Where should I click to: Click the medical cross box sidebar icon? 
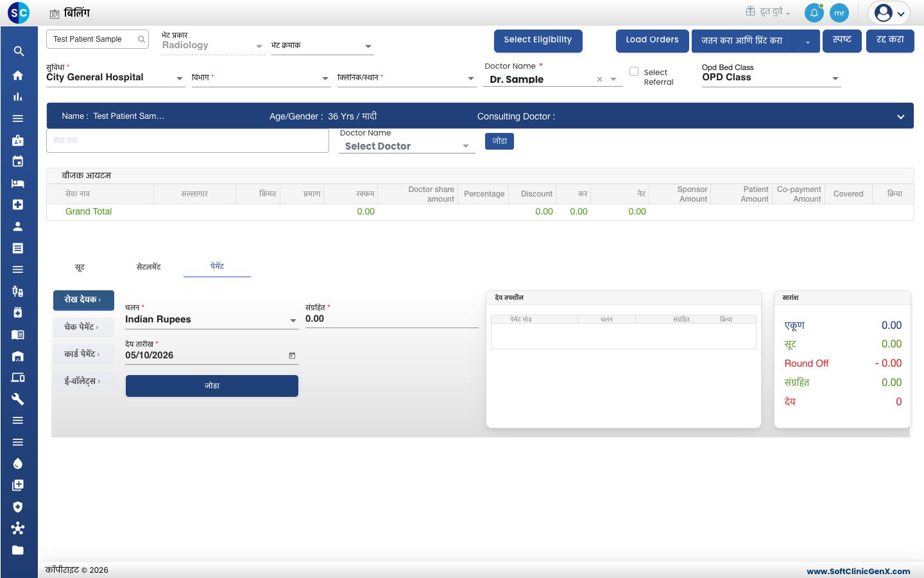coord(18,204)
